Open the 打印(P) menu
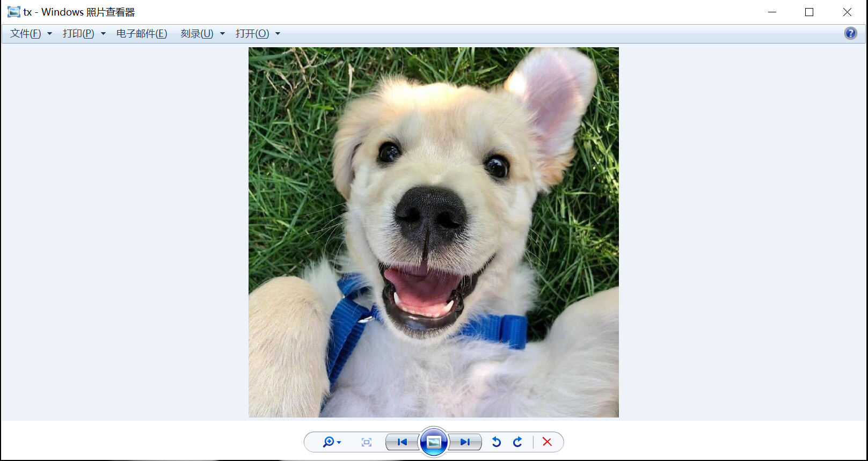Viewport: 868px width, 461px height. pos(84,34)
